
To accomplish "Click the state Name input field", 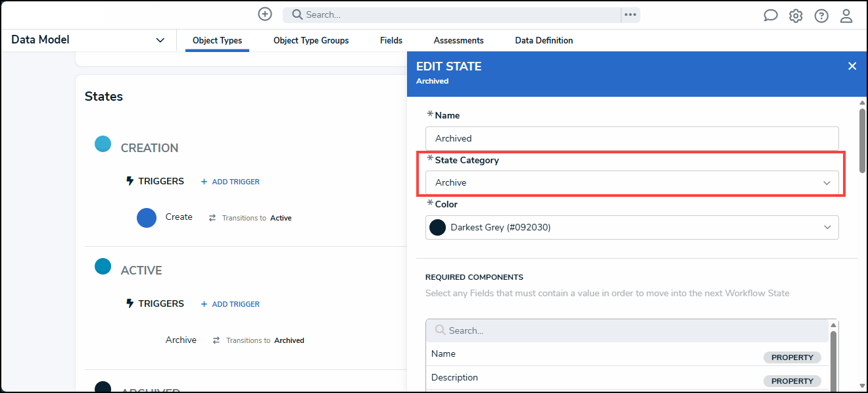I will tap(631, 138).
